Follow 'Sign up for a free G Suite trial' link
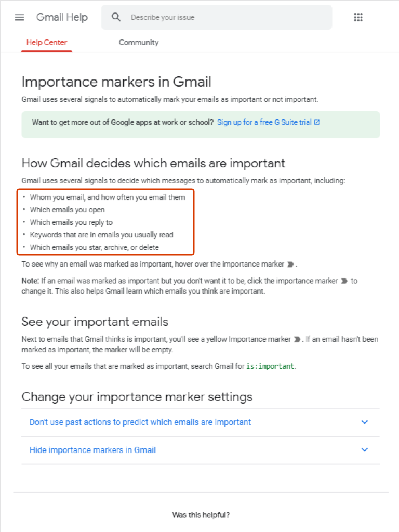 click(264, 123)
